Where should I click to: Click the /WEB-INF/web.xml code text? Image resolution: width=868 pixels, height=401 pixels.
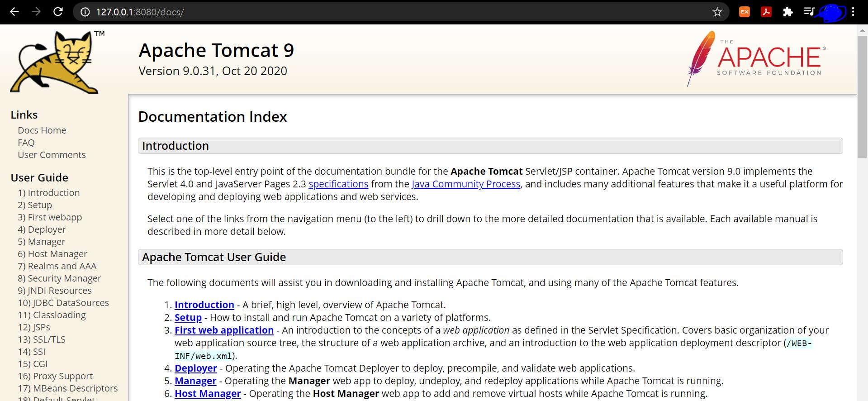[x=493, y=349]
